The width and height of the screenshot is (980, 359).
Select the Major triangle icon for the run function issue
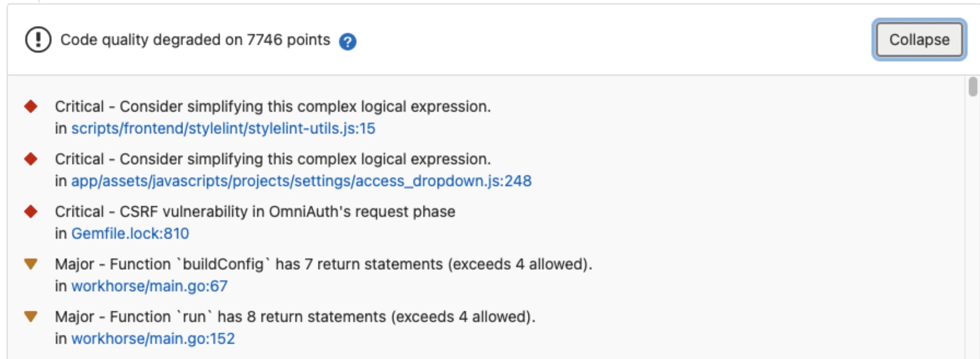(31, 316)
